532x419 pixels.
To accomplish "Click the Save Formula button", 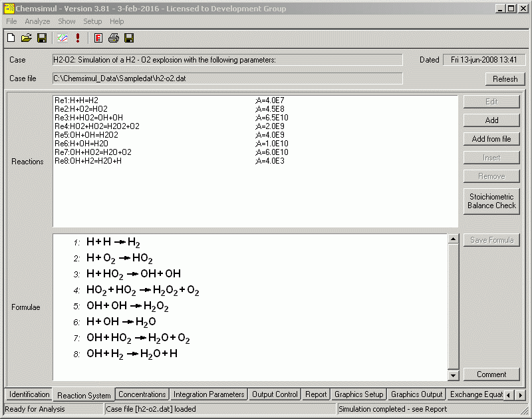I will click(491, 240).
